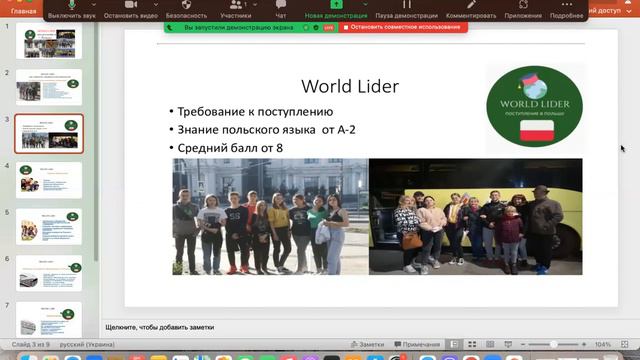Open Подробнее more options
The image size is (640, 360).
coord(567,10)
